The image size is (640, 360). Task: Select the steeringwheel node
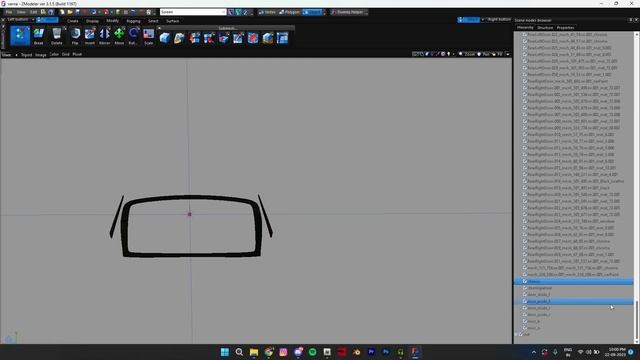coord(540,288)
